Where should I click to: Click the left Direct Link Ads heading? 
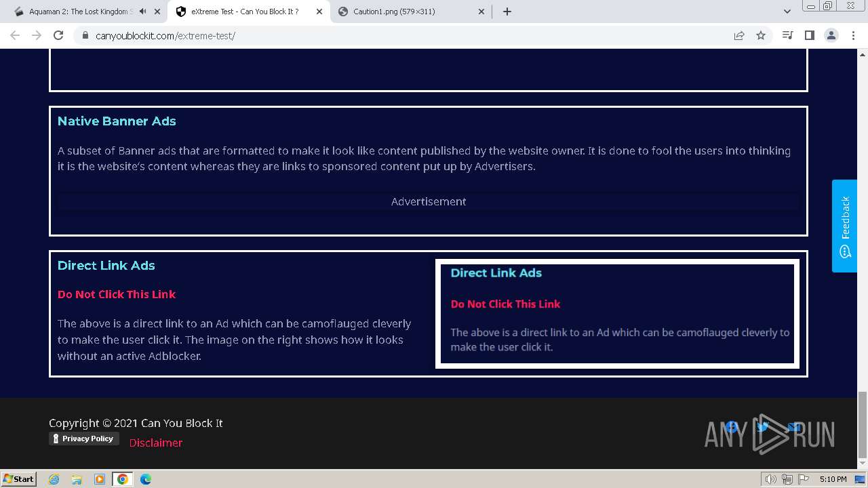106,266
